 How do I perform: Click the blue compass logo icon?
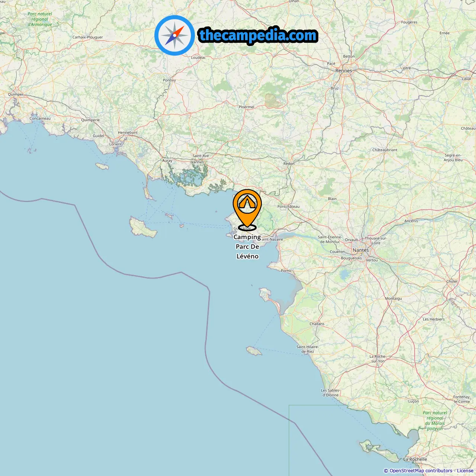click(174, 35)
